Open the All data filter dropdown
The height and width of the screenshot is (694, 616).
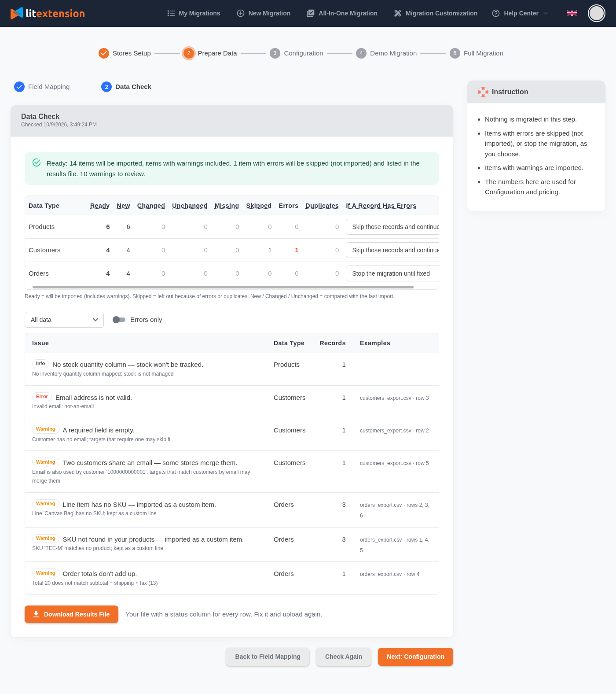(x=64, y=320)
